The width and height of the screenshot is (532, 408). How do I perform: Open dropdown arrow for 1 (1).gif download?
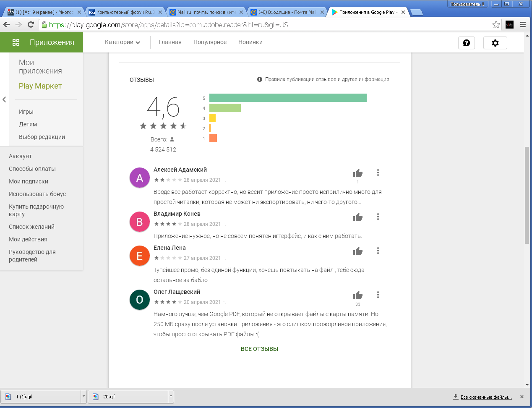tap(83, 397)
